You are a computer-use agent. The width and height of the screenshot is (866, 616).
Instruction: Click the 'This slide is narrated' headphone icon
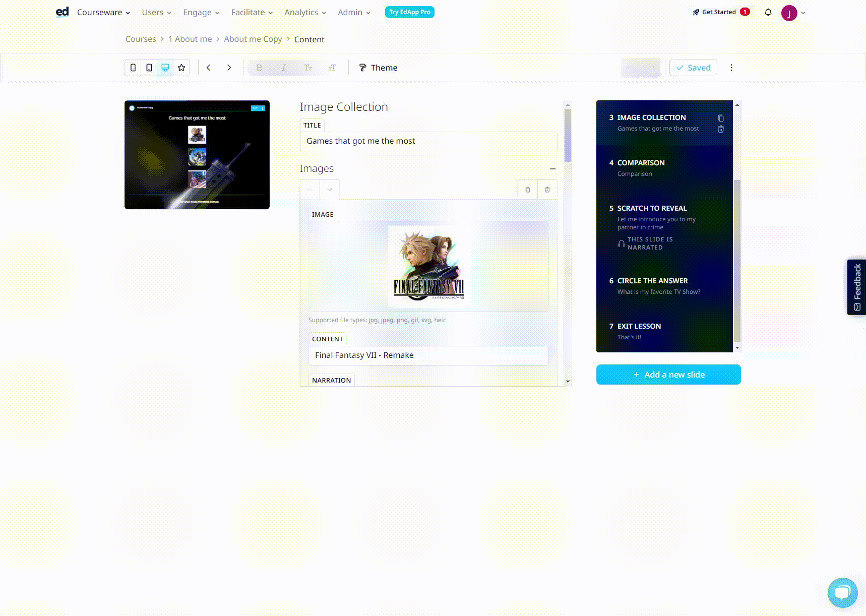(x=621, y=243)
